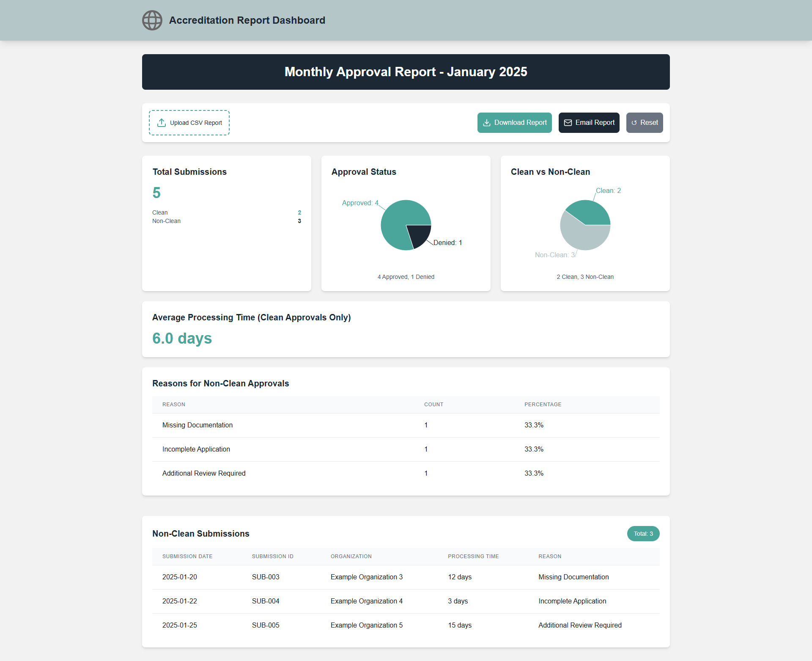Click the Missing Documentation reason row
812x661 pixels.
tap(198, 425)
